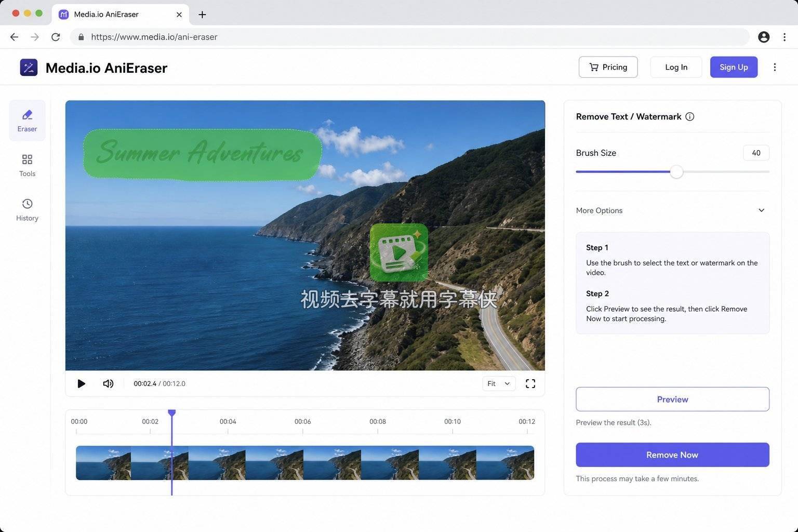
Task: Adjust the Brush Size slider handle
Action: click(x=676, y=171)
